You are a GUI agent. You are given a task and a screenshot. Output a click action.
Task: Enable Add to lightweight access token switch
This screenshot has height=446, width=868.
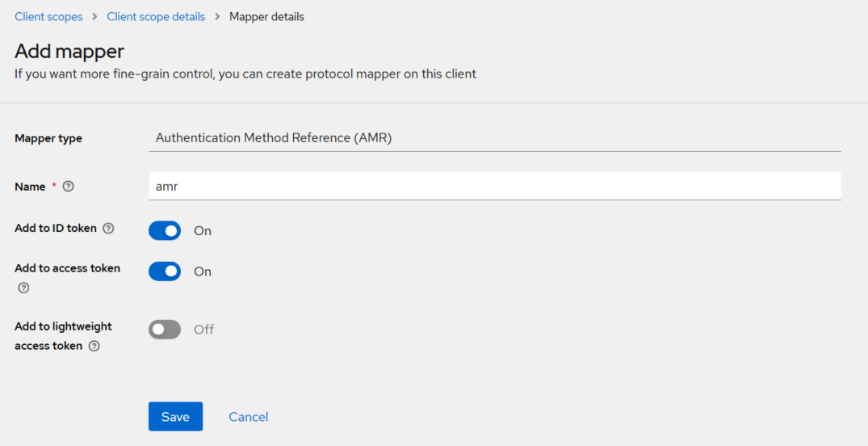click(165, 330)
